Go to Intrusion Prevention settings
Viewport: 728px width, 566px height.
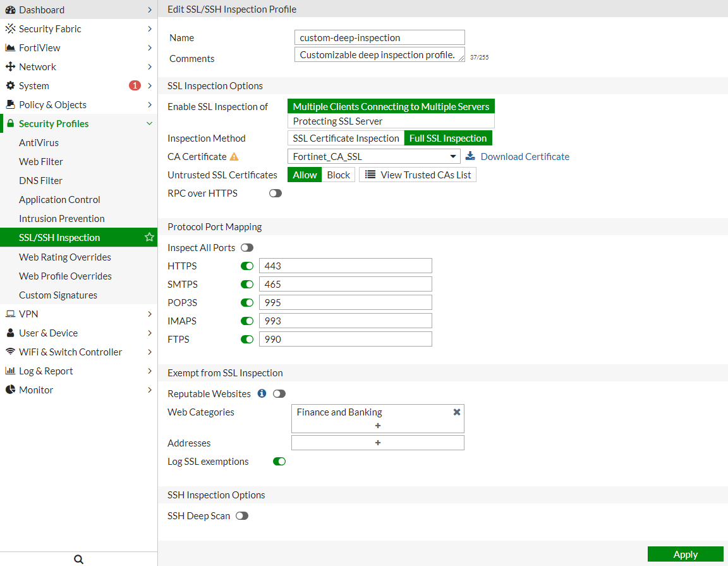(62, 219)
